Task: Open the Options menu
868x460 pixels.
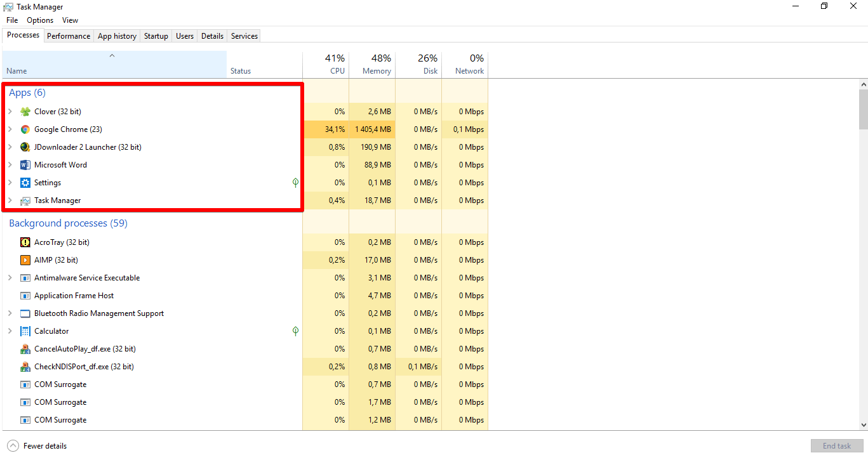Action: [39, 20]
